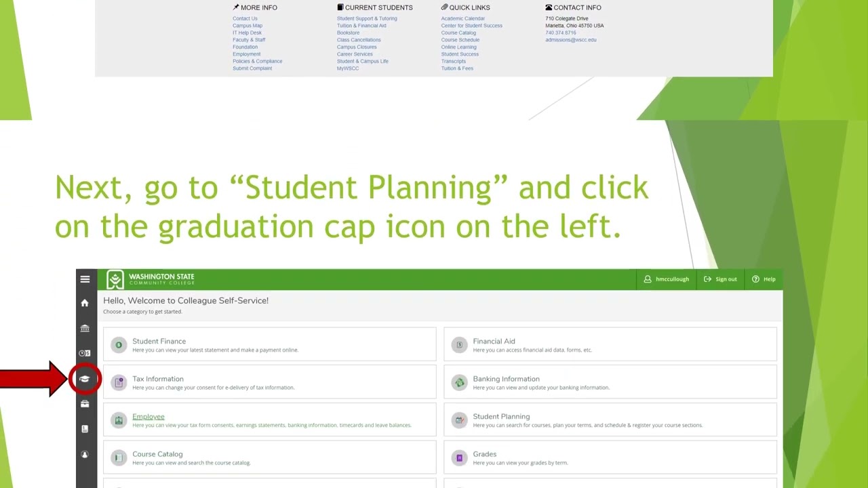Click the admissions@wscc.edu email link
The height and width of the screenshot is (488, 868).
click(x=571, y=40)
